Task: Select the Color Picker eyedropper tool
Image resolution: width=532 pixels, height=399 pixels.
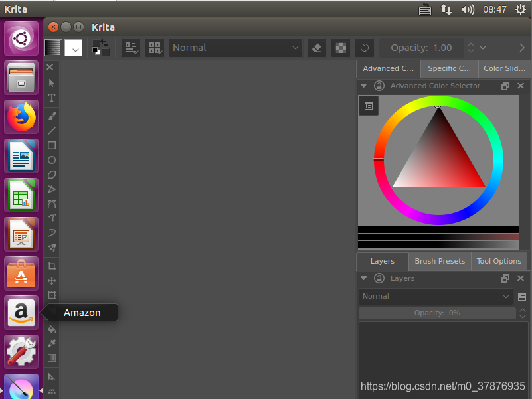Action: tap(52, 343)
